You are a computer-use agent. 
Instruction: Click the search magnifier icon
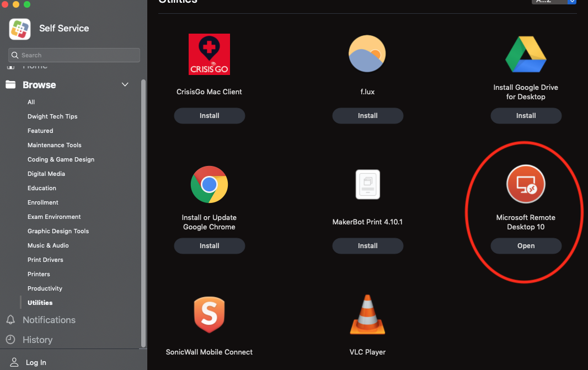15,55
